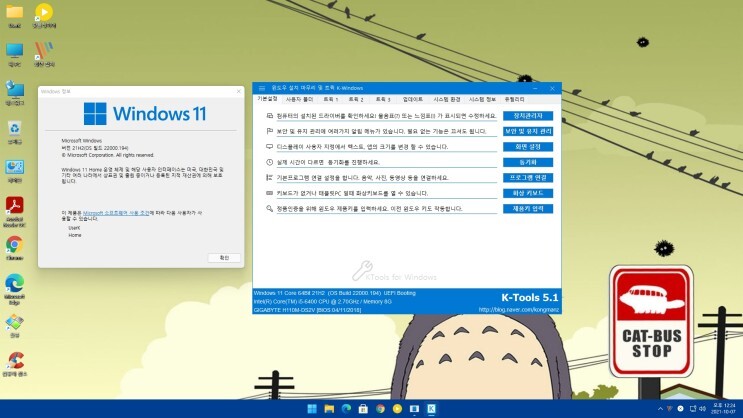Click the flag icon for security maintenance
The height and width of the screenshot is (418, 743).
pos(270,131)
